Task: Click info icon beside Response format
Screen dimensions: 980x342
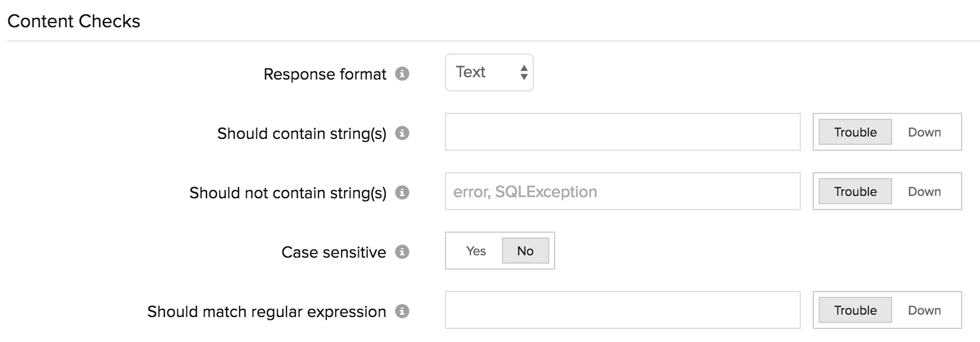Action: 402,74
